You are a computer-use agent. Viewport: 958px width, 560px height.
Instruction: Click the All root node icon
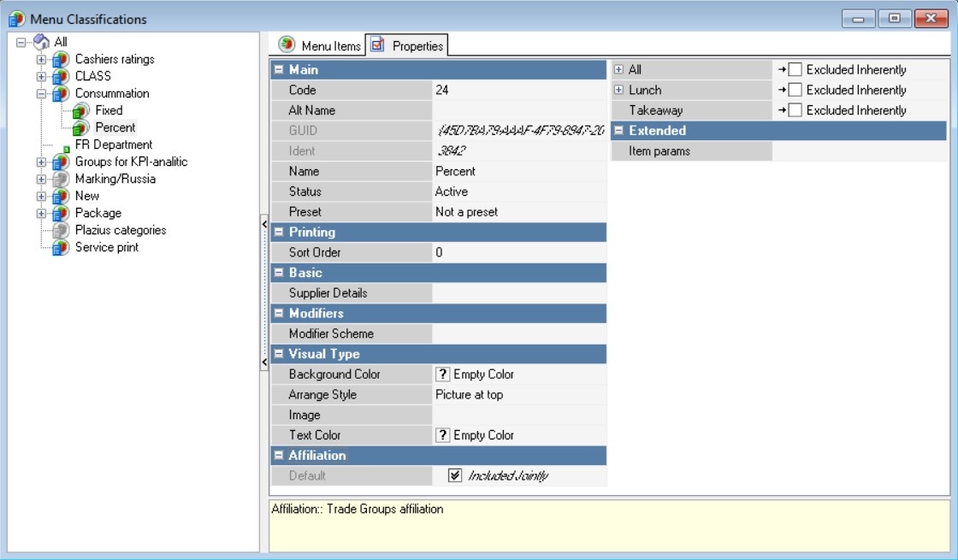42,42
